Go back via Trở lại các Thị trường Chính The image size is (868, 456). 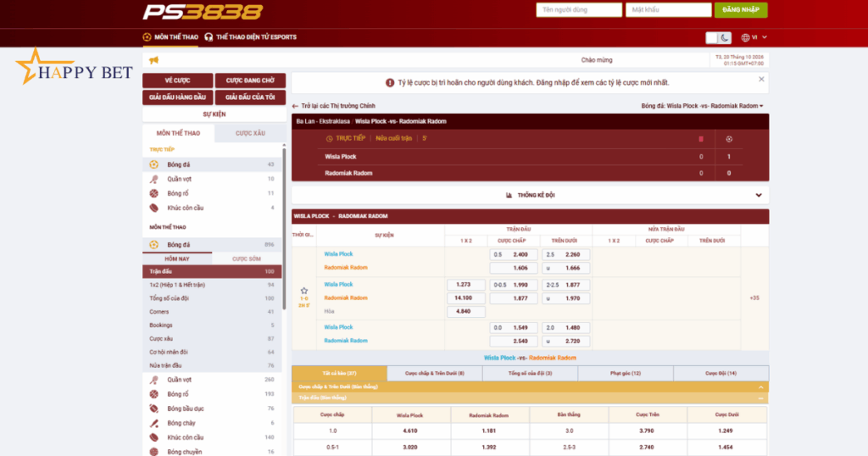(x=334, y=106)
